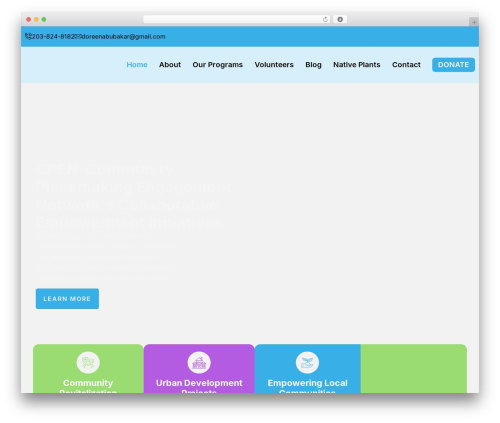The height and width of the screenshot is (423, 500).
Task: Click the LEARN MORE button
Action: [x=67, y=299]
